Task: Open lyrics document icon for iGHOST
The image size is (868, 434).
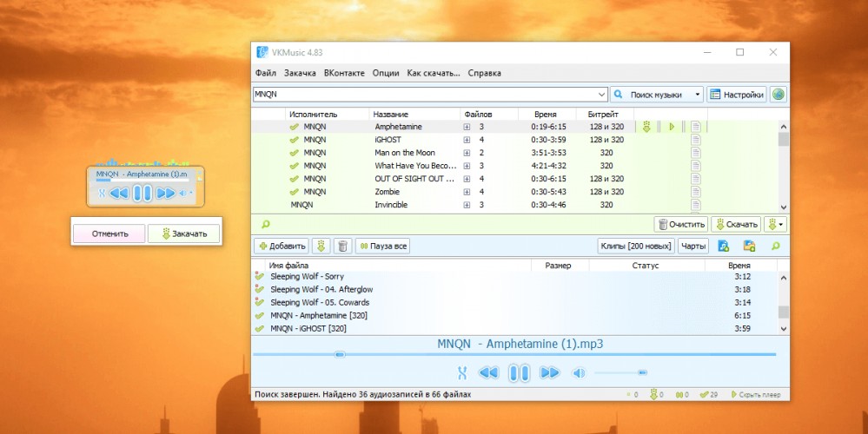Action: tap(695, 140)
